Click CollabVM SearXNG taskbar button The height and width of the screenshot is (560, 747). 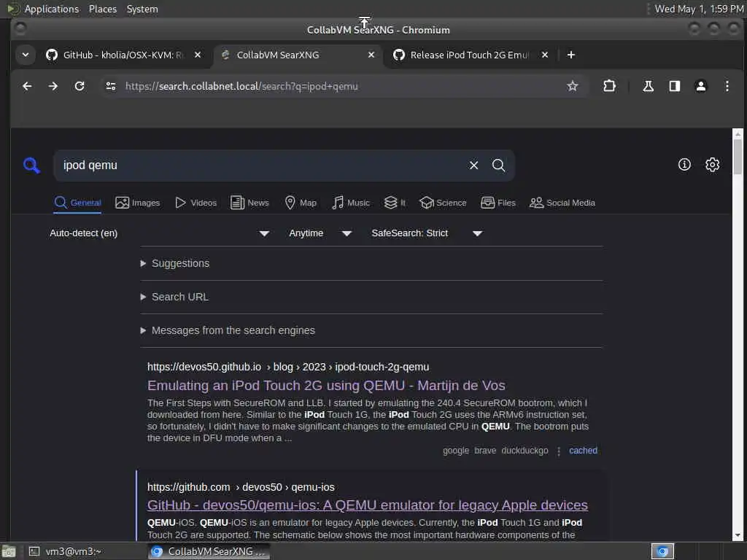pyautogui.click(x=209, y=551)
